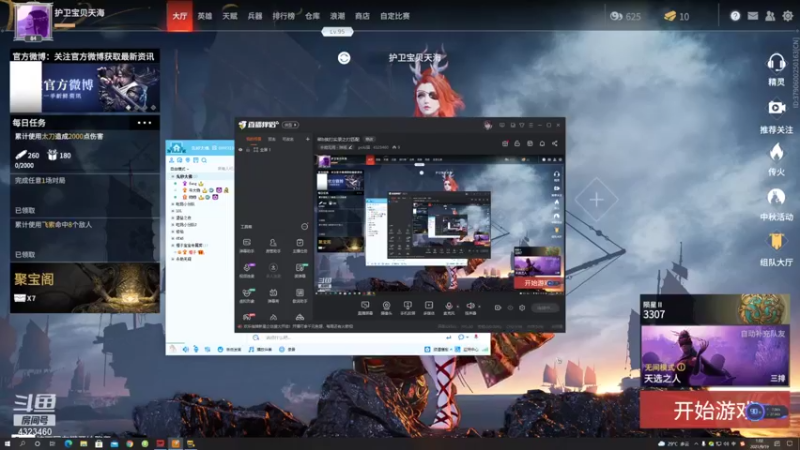The height and width of the screenshot is (450, 800).
Task: Open the game mail envelope icon
Action: click(753, 16)
